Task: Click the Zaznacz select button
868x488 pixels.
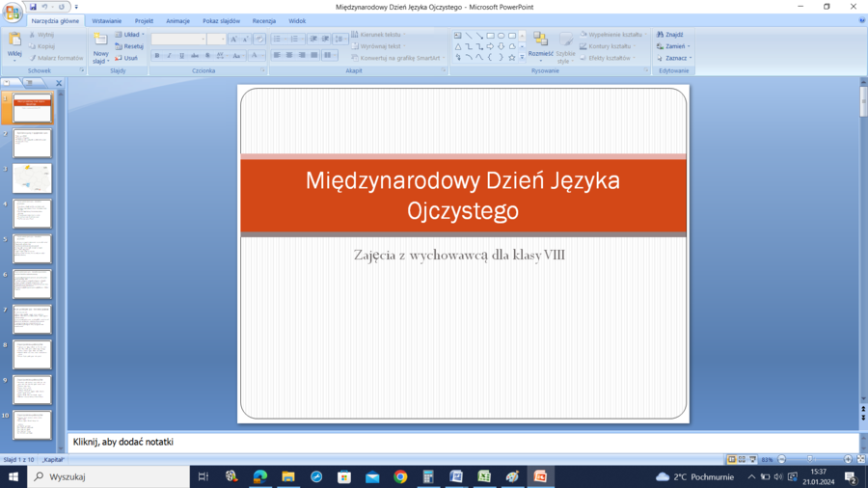Action: click(x=674, y=58)
